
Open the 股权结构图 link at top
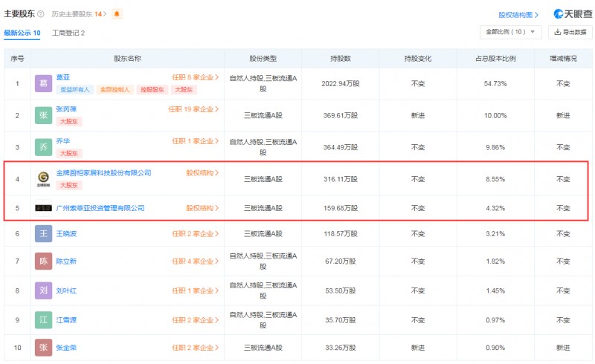click(518, 15)
